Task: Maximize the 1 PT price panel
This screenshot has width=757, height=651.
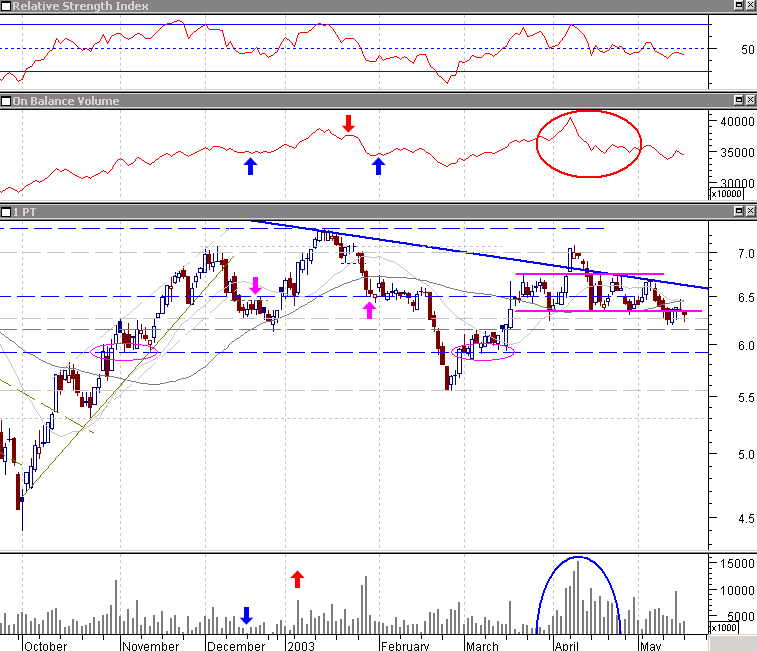Action: 739,211
